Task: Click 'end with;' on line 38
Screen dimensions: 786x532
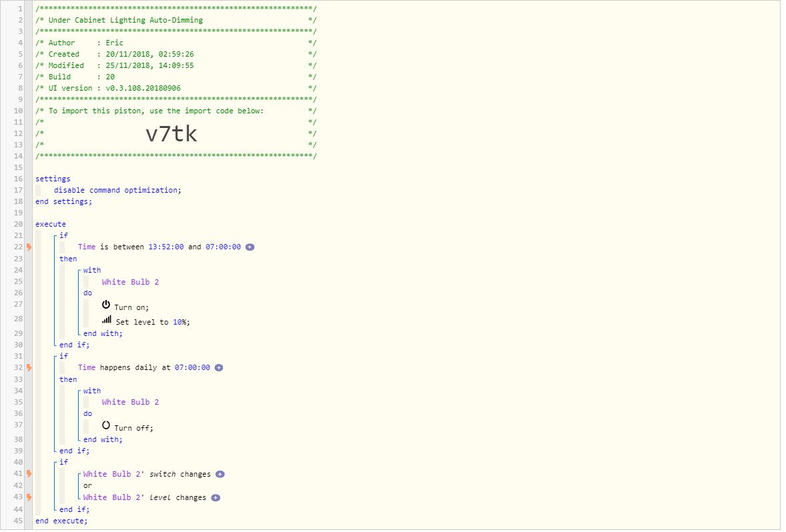Action: click(x=103, y=440)
